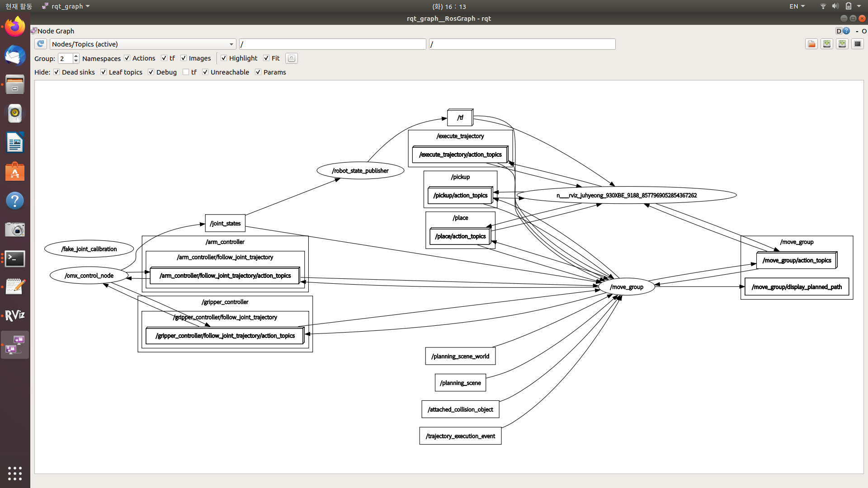Toggle the Leaf topics checkbox
The image size is (868, 488).
pos(104,72)
